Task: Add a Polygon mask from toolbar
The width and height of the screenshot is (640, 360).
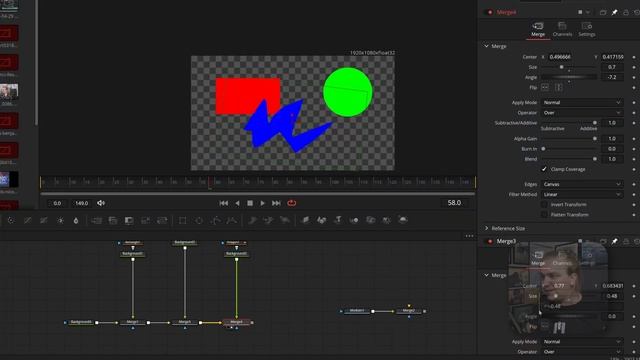Action: point(216,220)
